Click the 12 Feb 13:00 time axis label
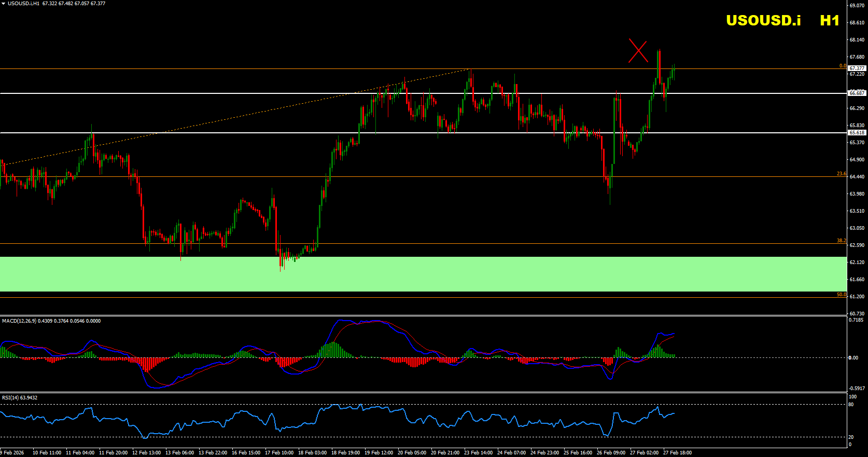The width and height of the screenshot is (868, 457). coord(146,453)
